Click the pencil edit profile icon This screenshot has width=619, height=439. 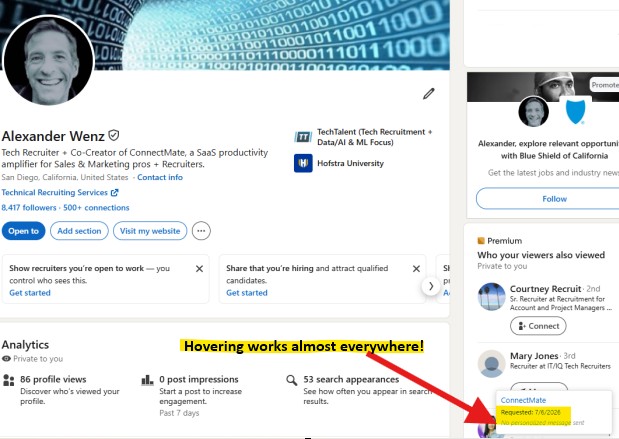(x=429, y=94)
